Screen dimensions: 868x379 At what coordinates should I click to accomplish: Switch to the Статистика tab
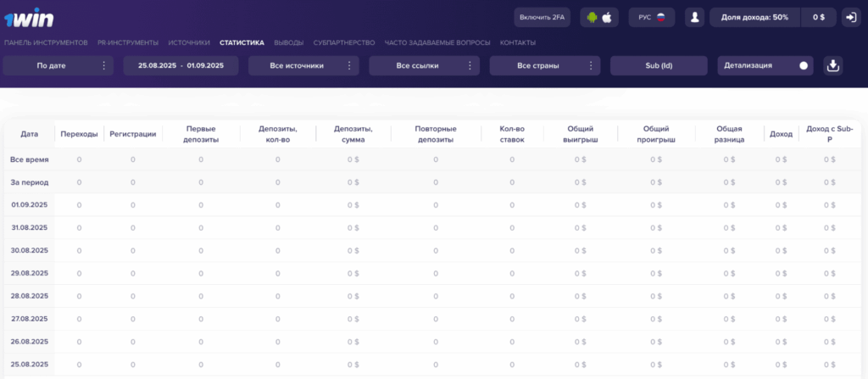pos(241,42)
